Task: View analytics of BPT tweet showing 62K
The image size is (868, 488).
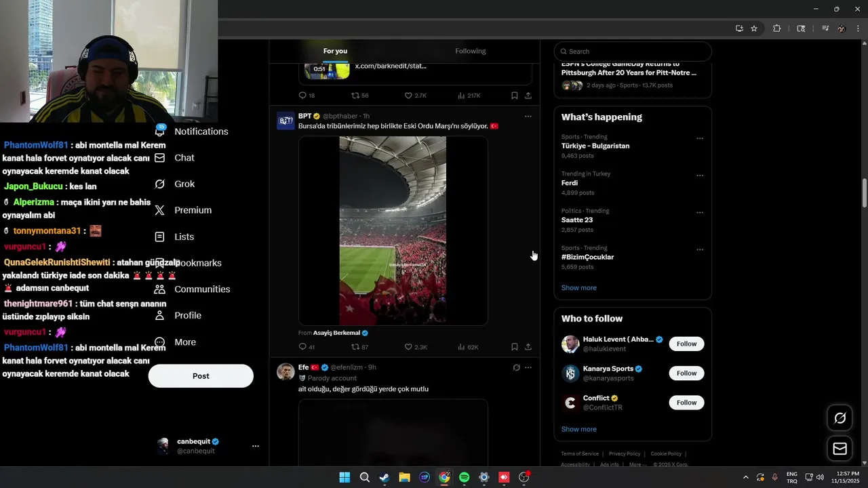Action: tap(468, 347)
